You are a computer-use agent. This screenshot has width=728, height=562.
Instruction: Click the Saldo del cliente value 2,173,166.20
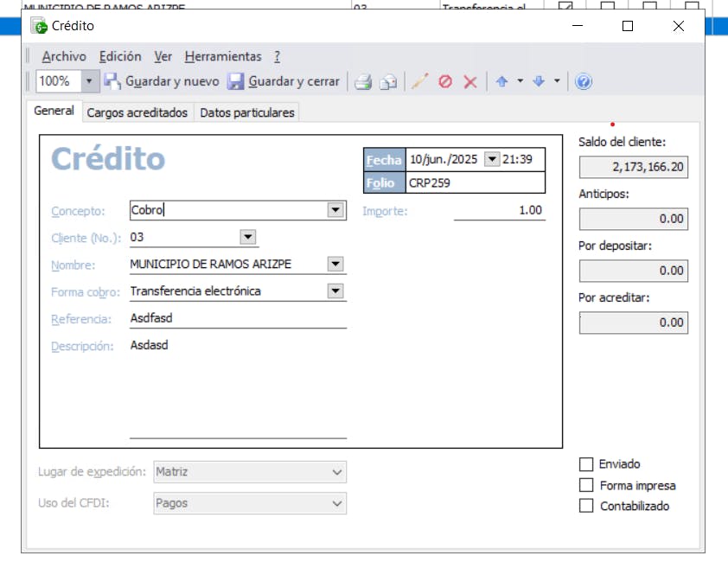point(633,167)
